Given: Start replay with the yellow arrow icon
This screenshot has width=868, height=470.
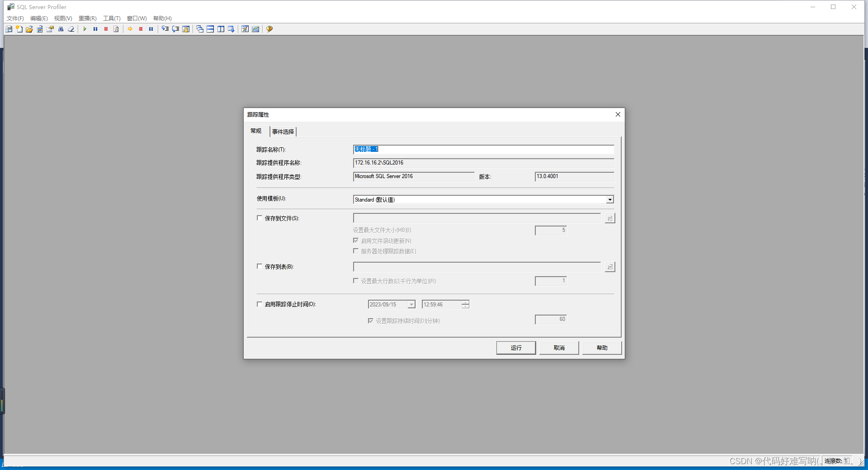Looking at the screenshot, I should tap(130, 29).
